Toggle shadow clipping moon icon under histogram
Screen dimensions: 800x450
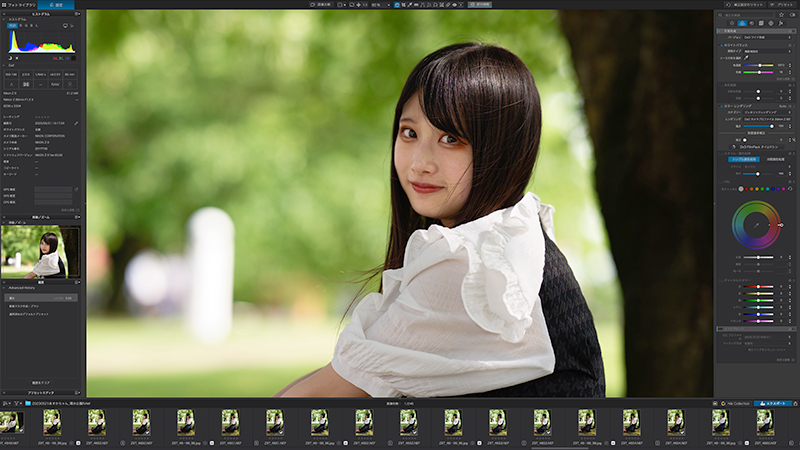pyautogui.click(x=10, y=58)
